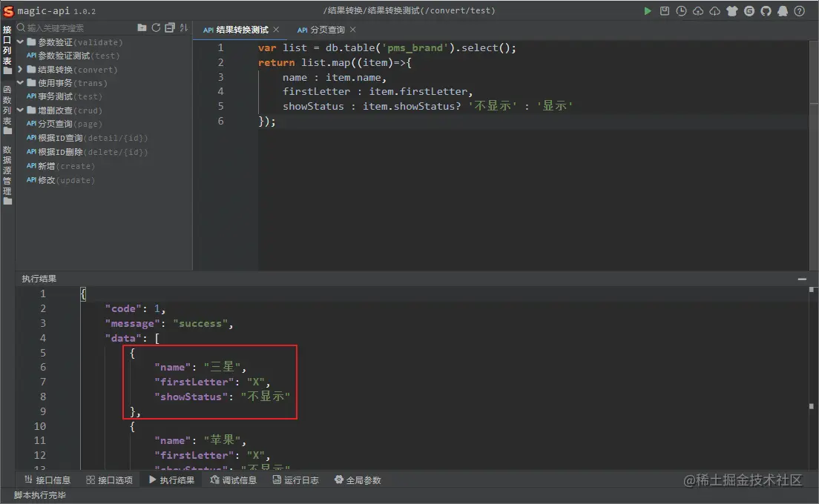
Task: Run the script with the green play icon
Action: click(647, 11)
